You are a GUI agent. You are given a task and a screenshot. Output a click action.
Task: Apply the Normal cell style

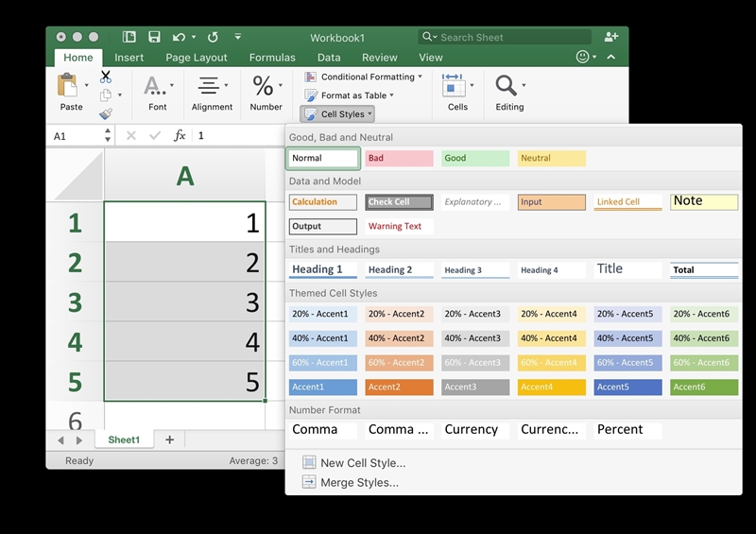click(x=323, y=158)
